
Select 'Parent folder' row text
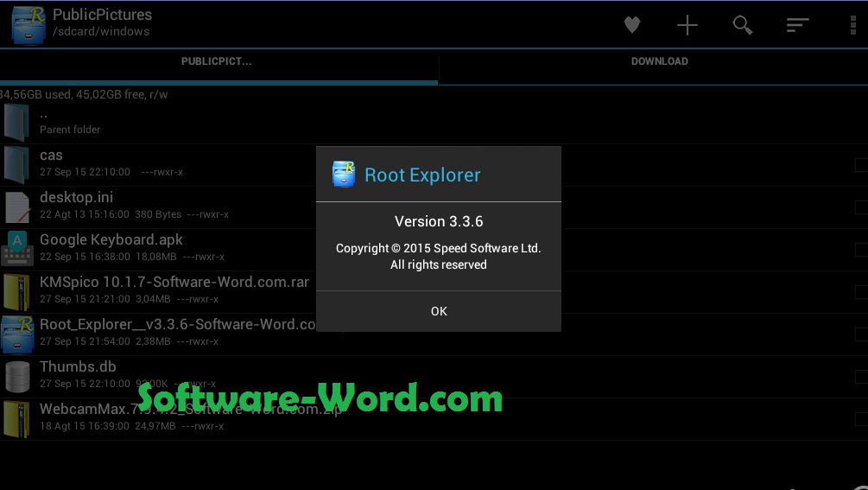point(70,130)
